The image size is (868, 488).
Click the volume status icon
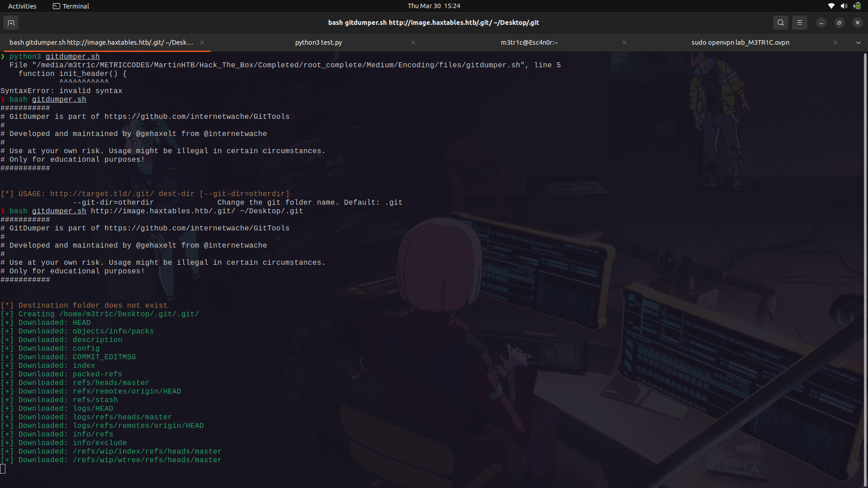(x=844, y=6)
